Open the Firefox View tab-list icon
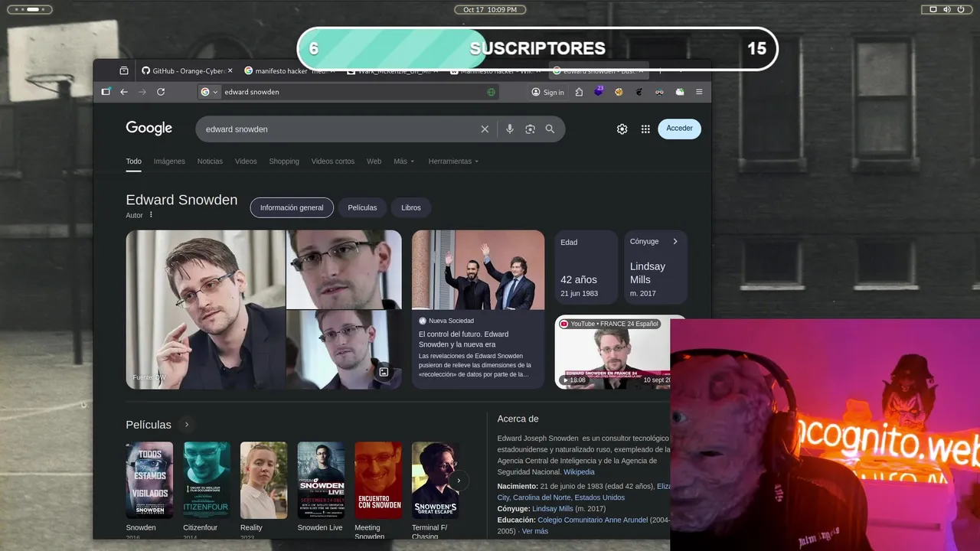The image size is (980, 551). pyautogui.click(x=124, y=70)
